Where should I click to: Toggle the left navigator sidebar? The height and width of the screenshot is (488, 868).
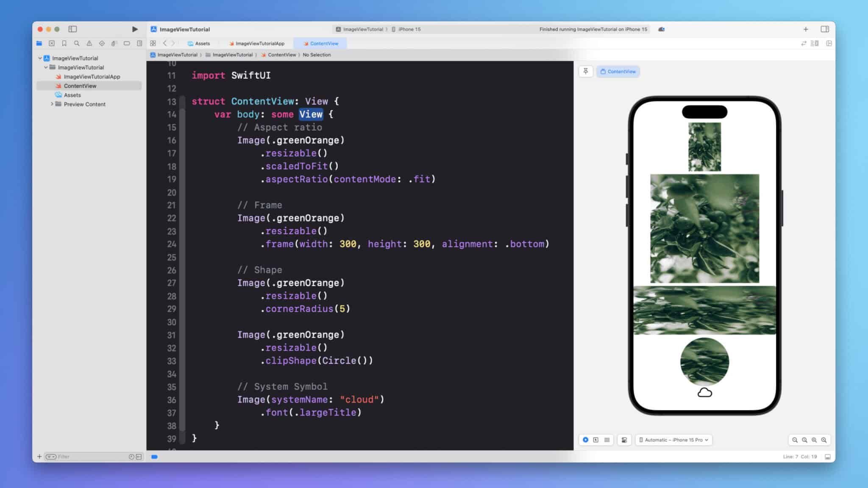(x=72, y=29)
